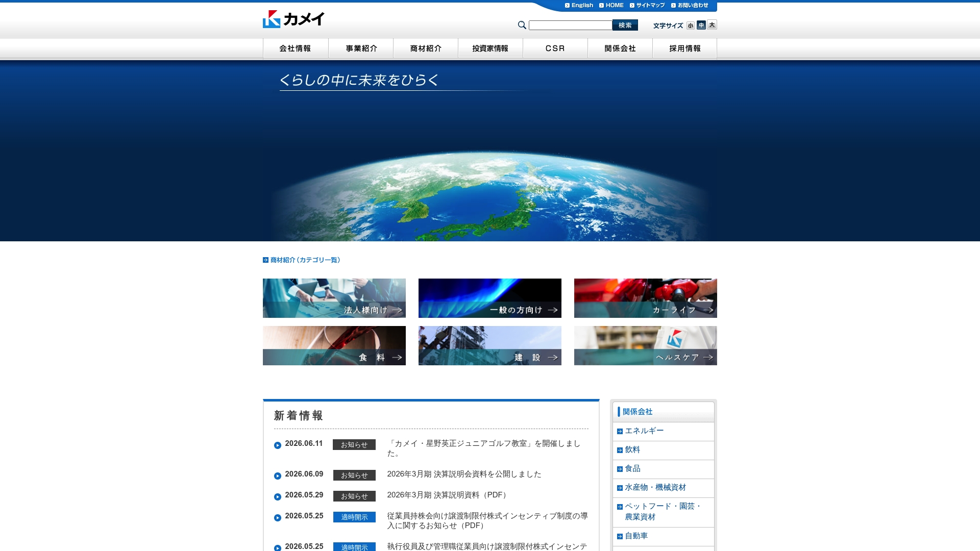Click 適時開示 tag on first 2026.05.25 row
Viewport: 980px width, 551px height.
coord(354,517)
